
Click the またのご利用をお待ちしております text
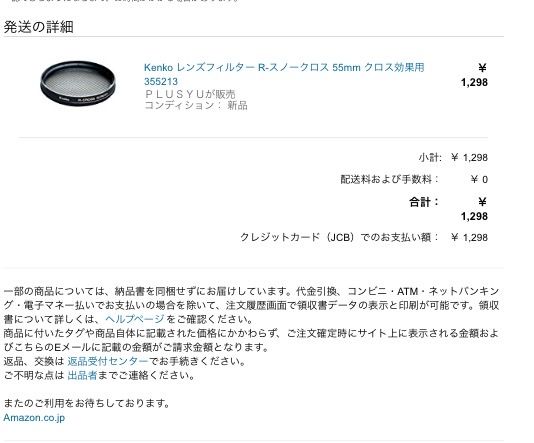click(x=87, y=403)
